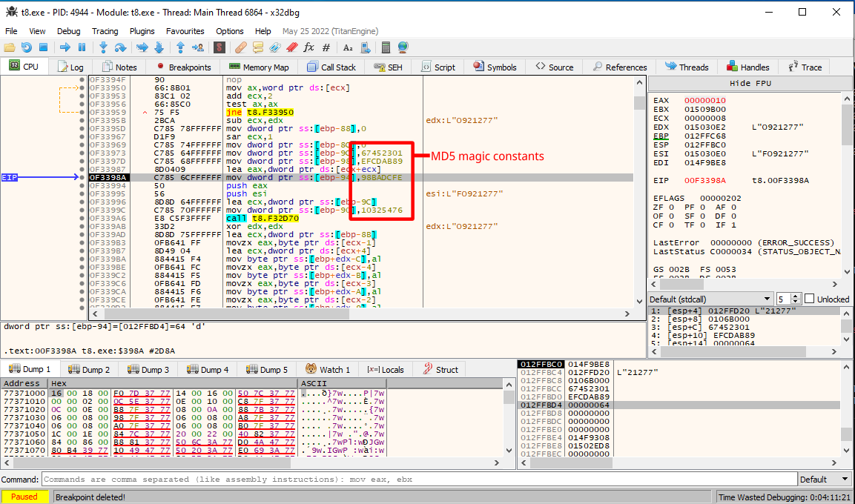Switch to the Breakpoints tab
Viewport: 855px width, 504px height.
tap(183, 67)
